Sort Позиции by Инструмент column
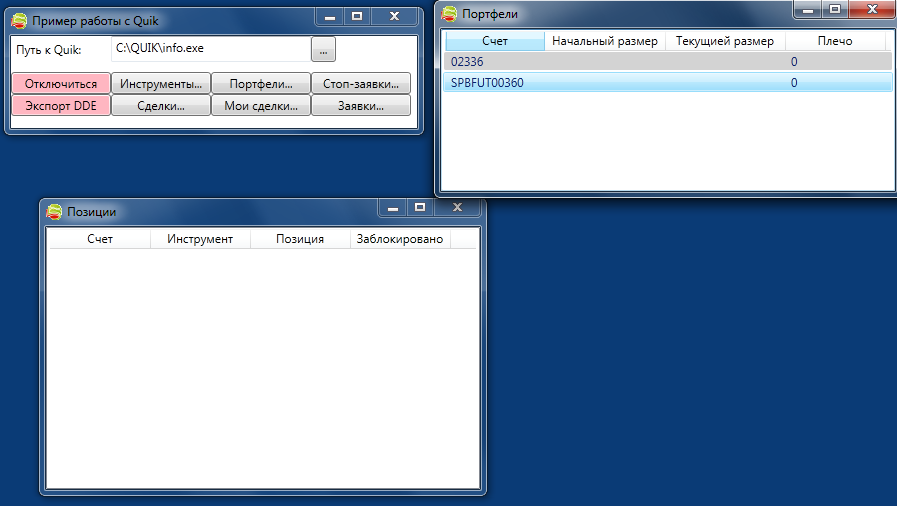The height and width of the screenshot is (506, 897). (x=200, y=239)
